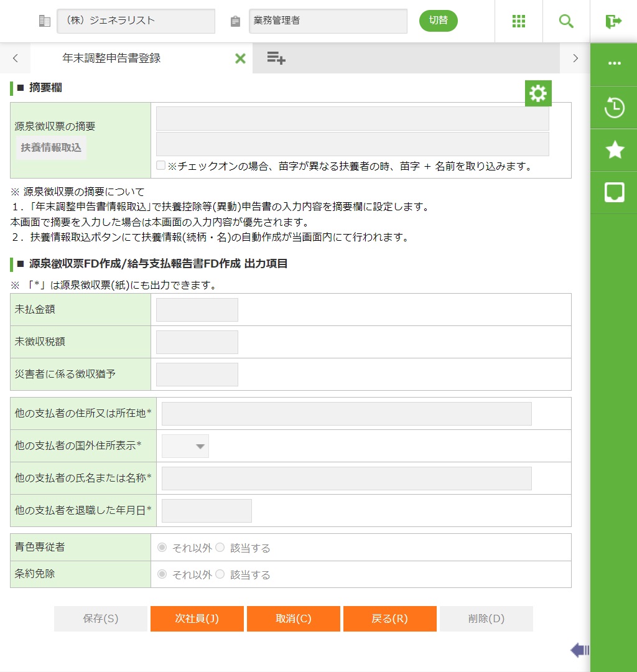Open the inbox tray icon in sidebar
Image resolution: width=637 pixels, height=672 pixels.
pos(615,192)
